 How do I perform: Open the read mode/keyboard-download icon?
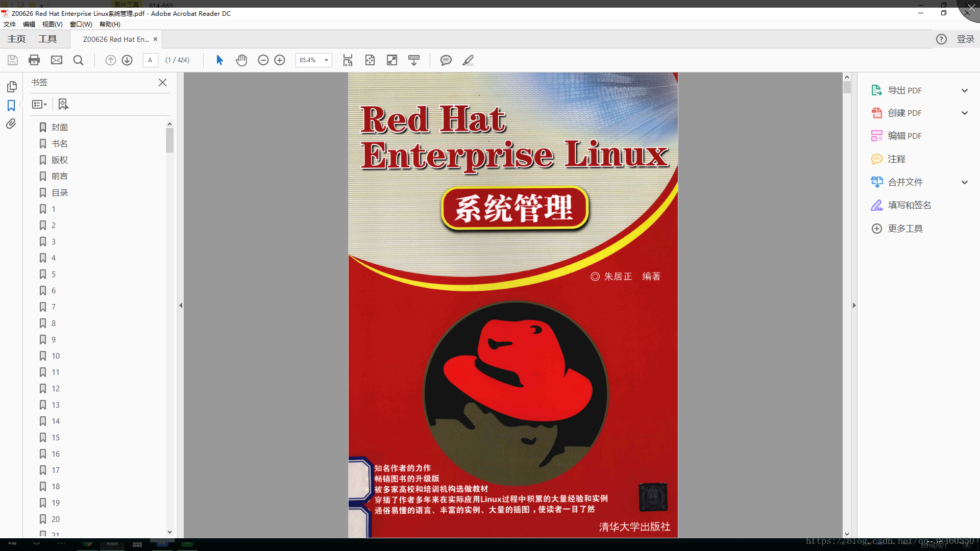tap(414, 60)
